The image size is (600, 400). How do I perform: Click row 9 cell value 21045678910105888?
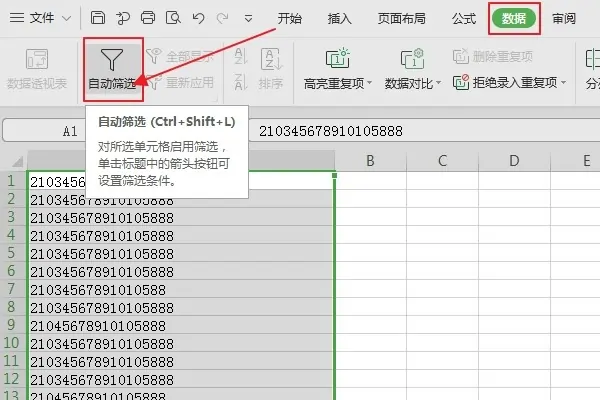tap(98, 326)
